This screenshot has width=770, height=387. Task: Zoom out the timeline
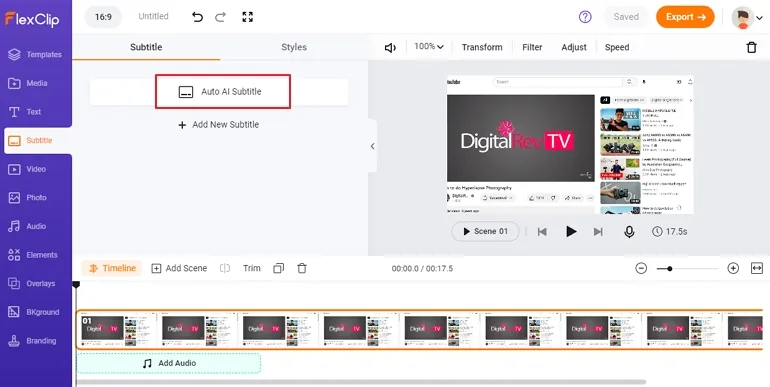click(x=641, y=268)
